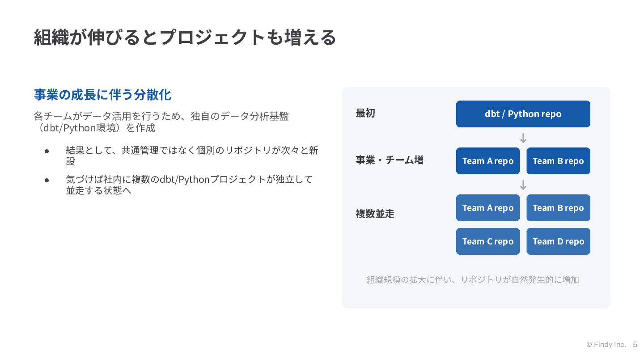Click the 事業・チーム増 stage label
Image resolution: width=644 pixels, height=362 pixels.
[x=390, y=160]
